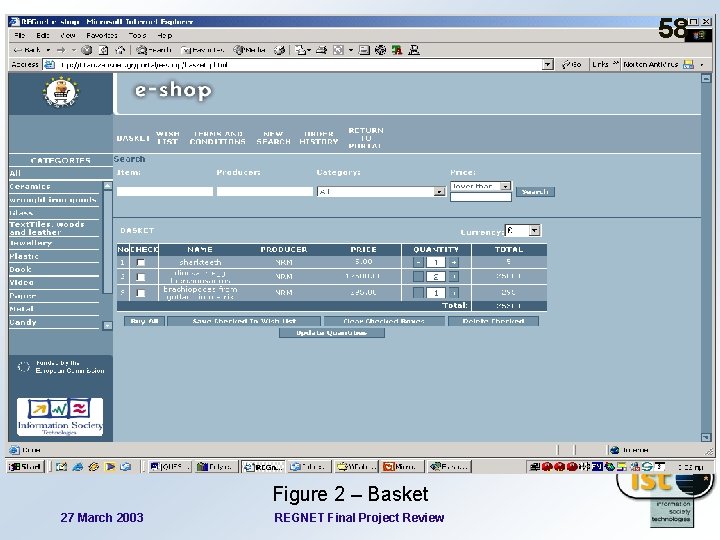Open the Price 'lower than' dropdown
The width and height of the screenshot is (720, 540).
point(480,186)
